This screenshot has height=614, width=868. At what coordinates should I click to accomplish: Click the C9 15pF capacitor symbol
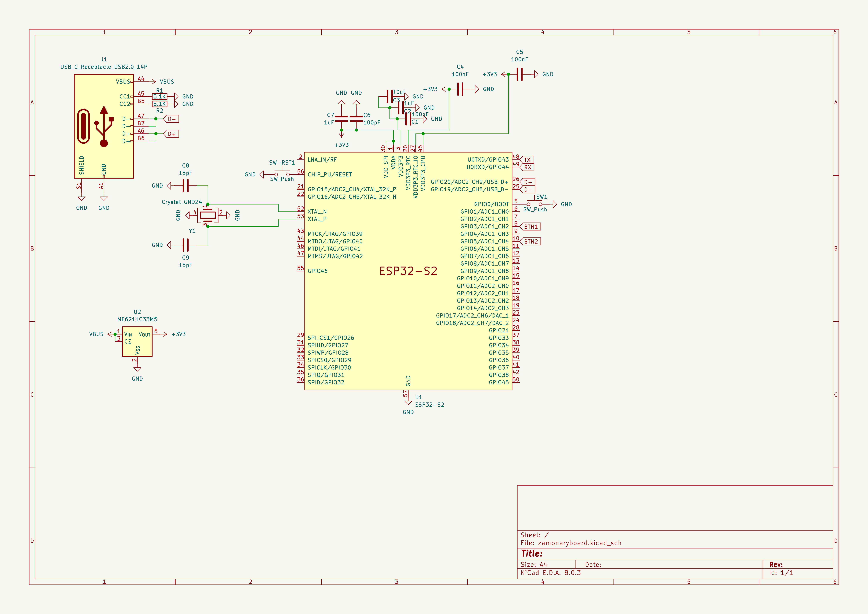point(185,245)
